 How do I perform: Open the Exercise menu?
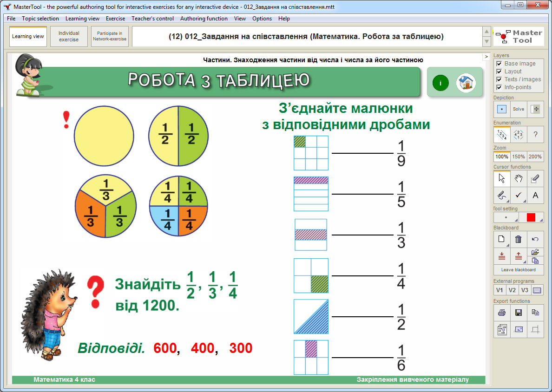coord(116,19)
